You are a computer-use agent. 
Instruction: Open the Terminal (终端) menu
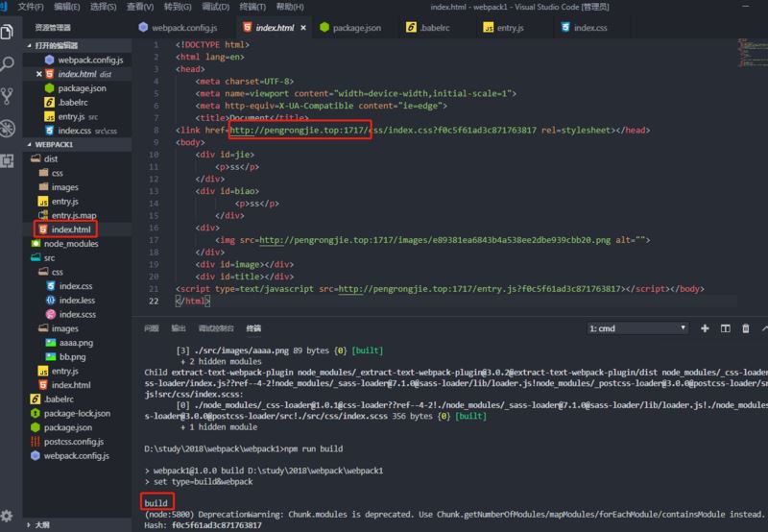252,7
